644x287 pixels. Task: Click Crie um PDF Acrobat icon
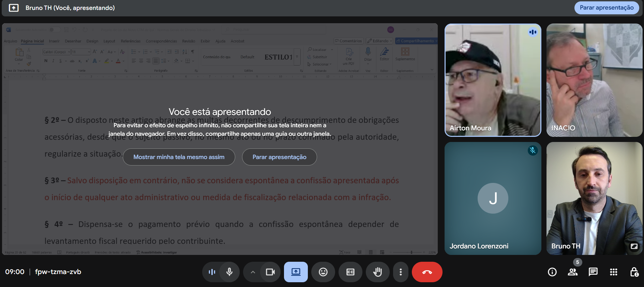tap(349, 52)
